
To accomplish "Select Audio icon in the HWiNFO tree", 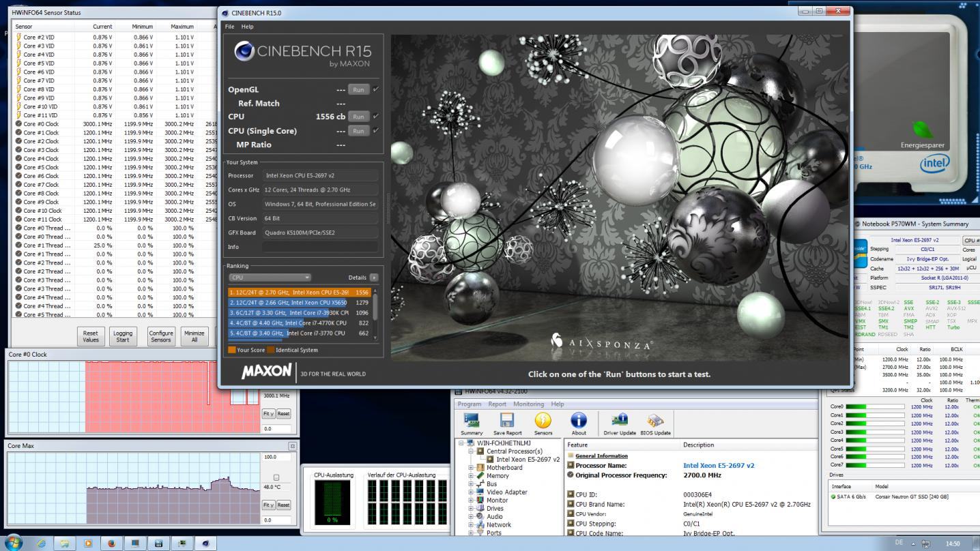I will [481, 517].
